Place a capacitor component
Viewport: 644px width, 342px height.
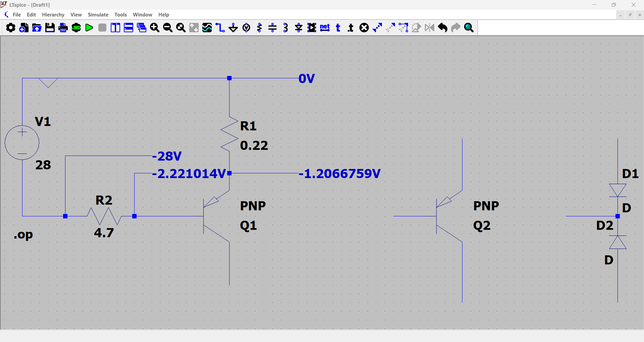click(x=273, y=28)
